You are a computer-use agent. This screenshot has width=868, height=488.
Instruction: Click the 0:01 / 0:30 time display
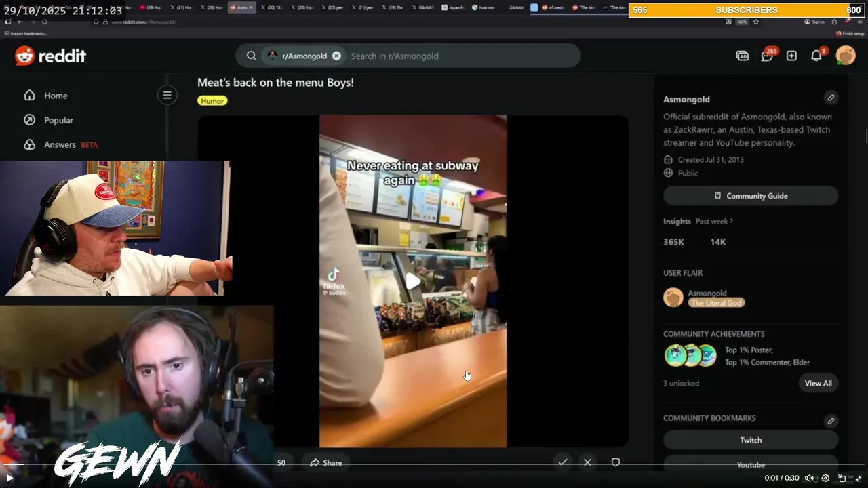point(781,478)
